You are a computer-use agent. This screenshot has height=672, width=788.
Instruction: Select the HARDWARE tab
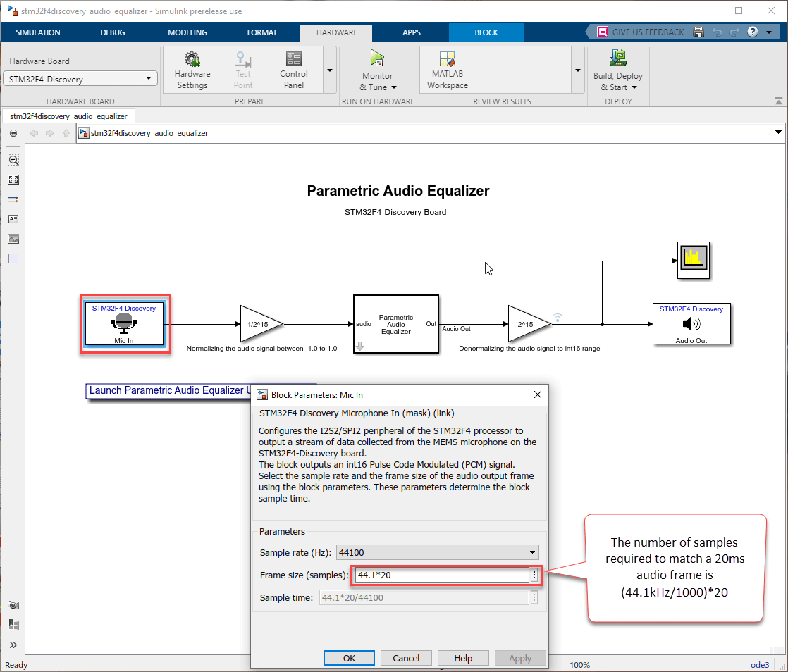(337, 32)
